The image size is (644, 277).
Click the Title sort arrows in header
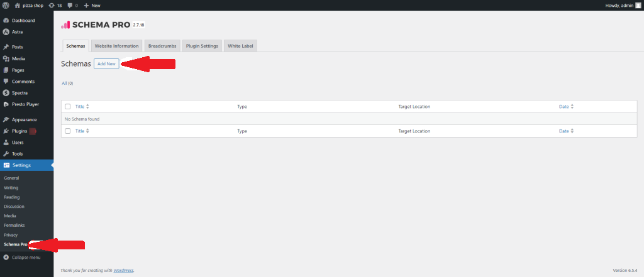pos(87,107)
